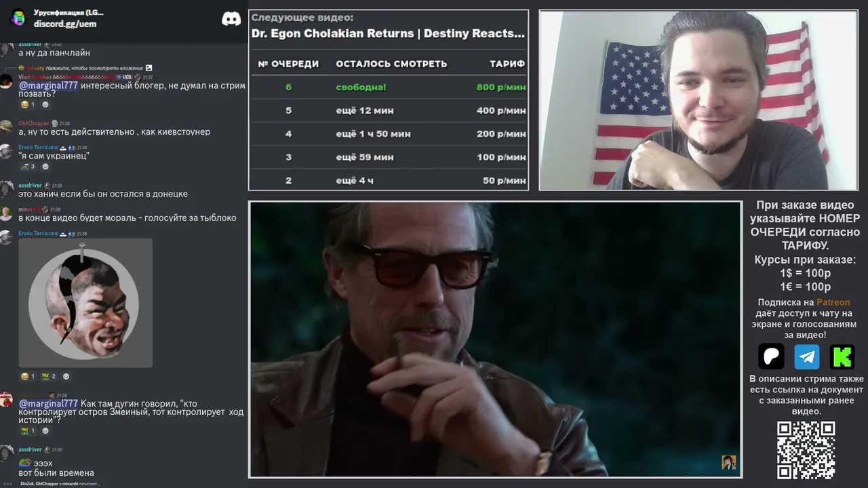Click the 'ещё 1 ч 50 мин' queue cell

tap(374, 134)
